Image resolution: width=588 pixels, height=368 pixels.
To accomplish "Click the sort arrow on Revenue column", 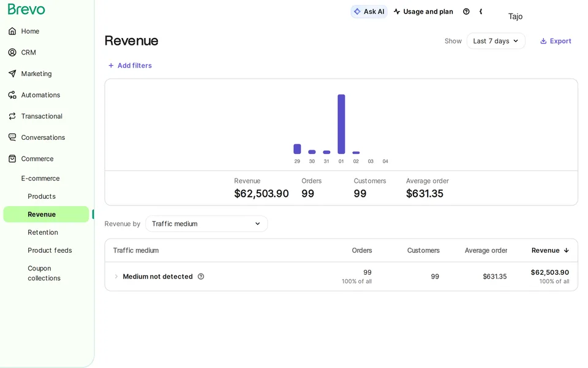I will tap(566, 250).
